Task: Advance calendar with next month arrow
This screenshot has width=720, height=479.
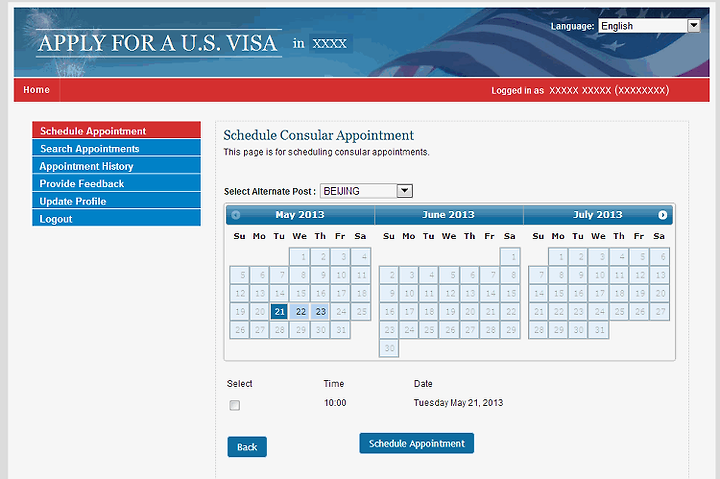Action: click(662, 215)
